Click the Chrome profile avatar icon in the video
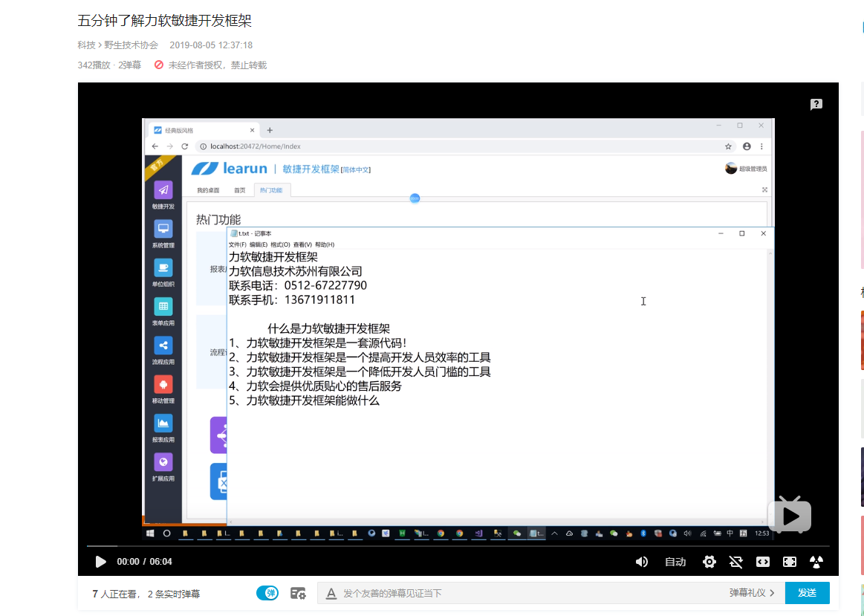Screen dimensions: 864x616 click(747, 146)
